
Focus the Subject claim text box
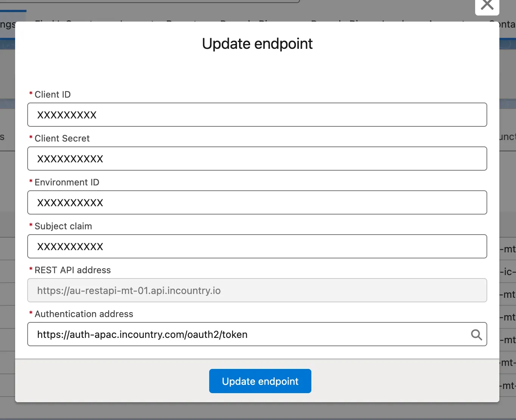[257, 246]
